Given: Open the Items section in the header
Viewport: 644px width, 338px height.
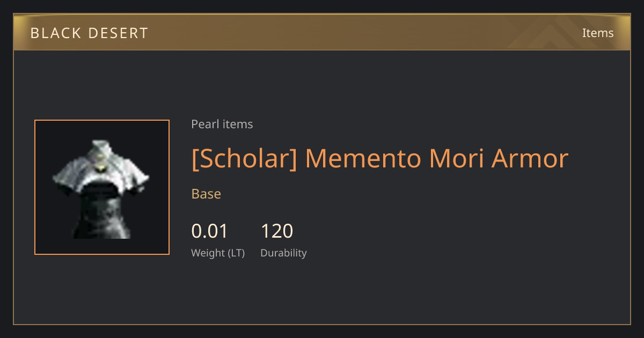Looking at the screenshot, I should coord(598,33).
